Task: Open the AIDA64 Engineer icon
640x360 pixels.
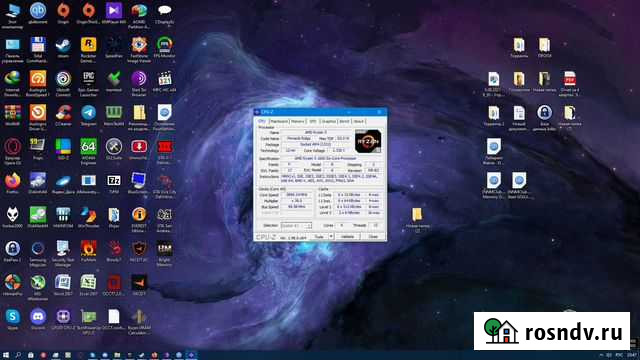Action: (x=88, y=151)
